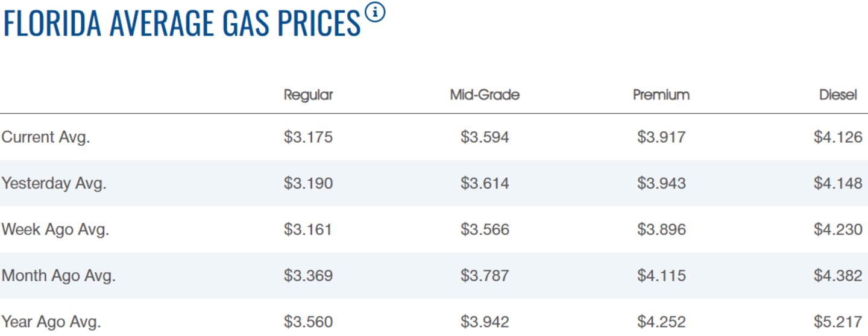The image size is (868, 336).
Task: Select the Month Ago Avg. row label
Action: pyautogui.click(x=58, y=276)
